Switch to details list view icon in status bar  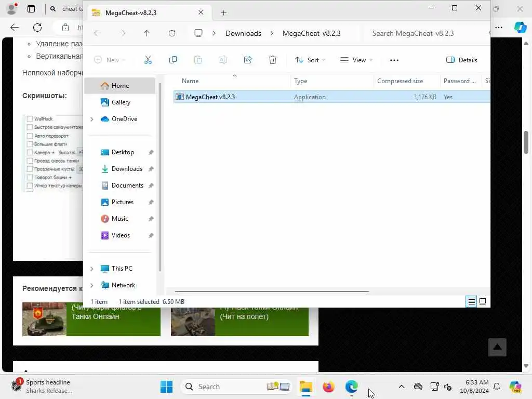[x=471, y=302]
